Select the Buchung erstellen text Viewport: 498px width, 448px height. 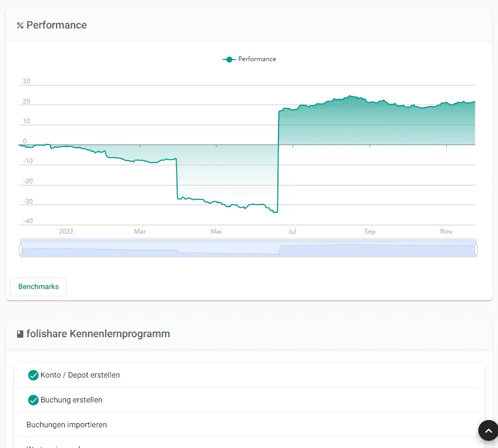pos(71,400)
